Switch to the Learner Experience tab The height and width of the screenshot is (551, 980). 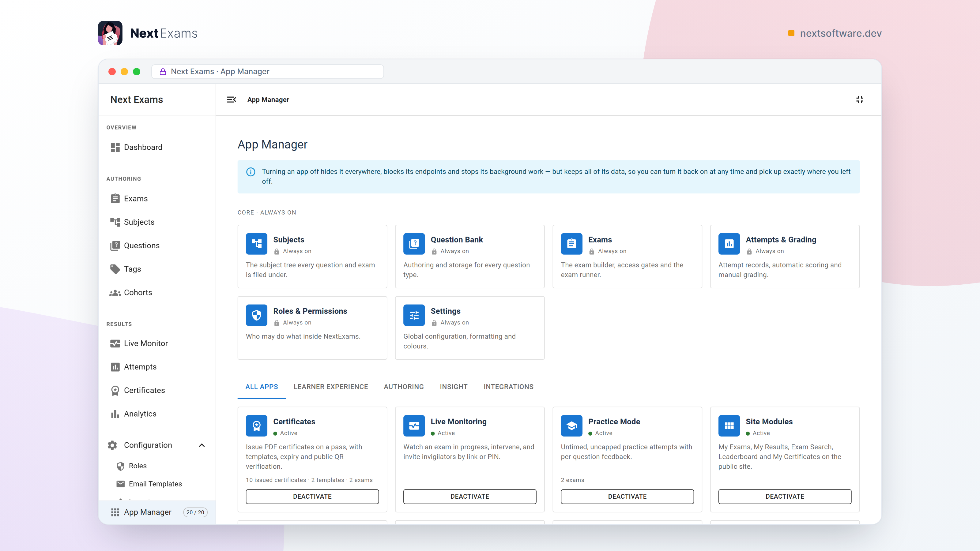coord(331,387)
